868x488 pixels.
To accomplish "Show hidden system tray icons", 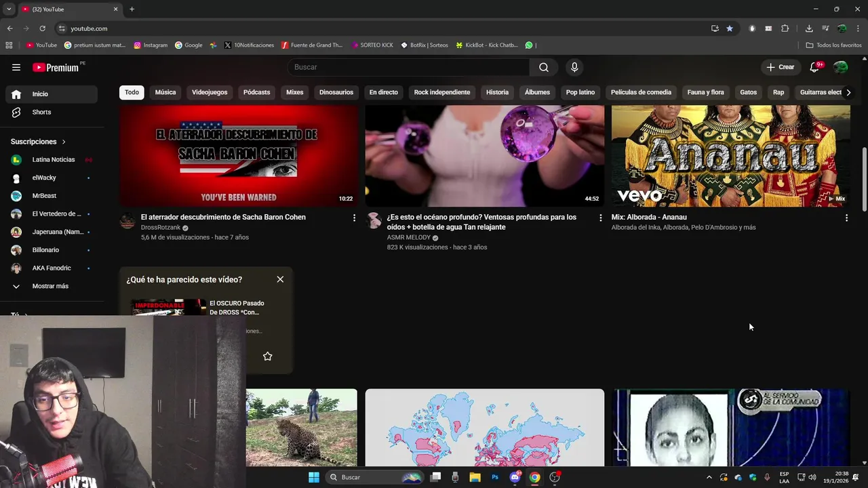I will (x=709, y=477).
